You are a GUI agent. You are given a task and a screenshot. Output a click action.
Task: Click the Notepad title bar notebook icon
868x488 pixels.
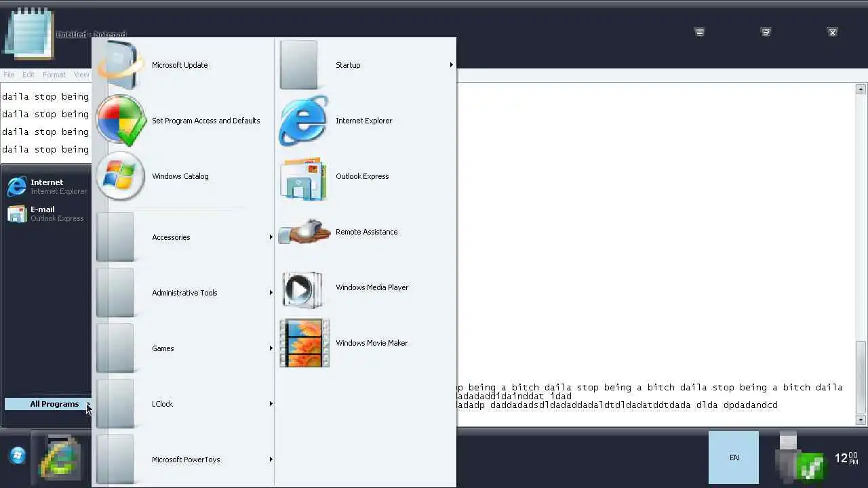point(28,34)
